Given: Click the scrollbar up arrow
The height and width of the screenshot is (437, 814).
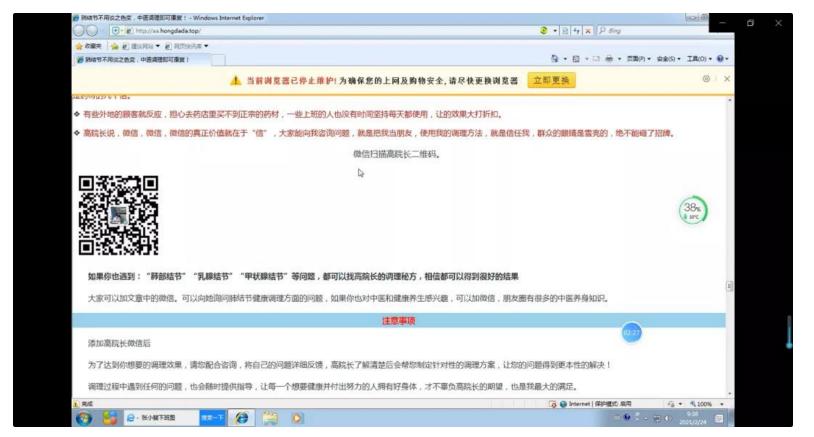Looking at the screenshot, I should coord(729,100).
